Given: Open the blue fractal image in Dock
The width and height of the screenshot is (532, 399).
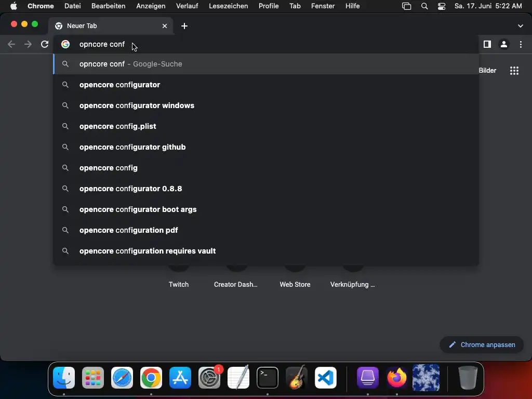Looking at the screenshot, I should coord(426,378).
